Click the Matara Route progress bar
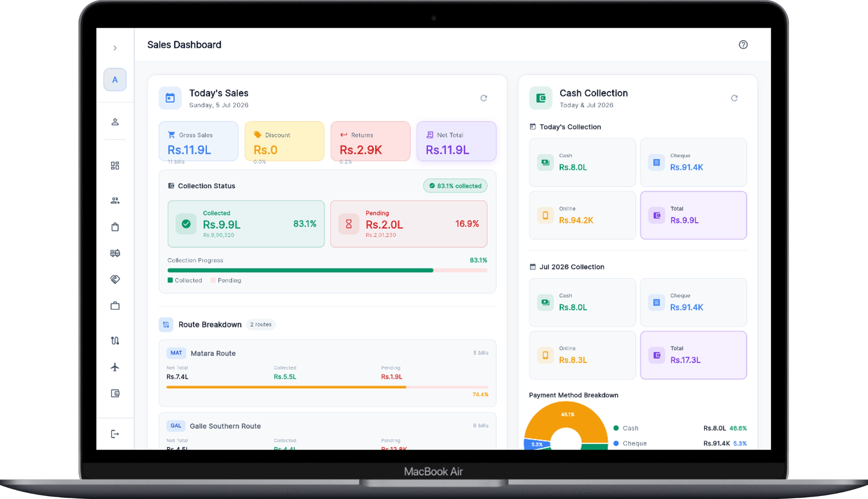The image size is (868, 499). pos(327,387)
